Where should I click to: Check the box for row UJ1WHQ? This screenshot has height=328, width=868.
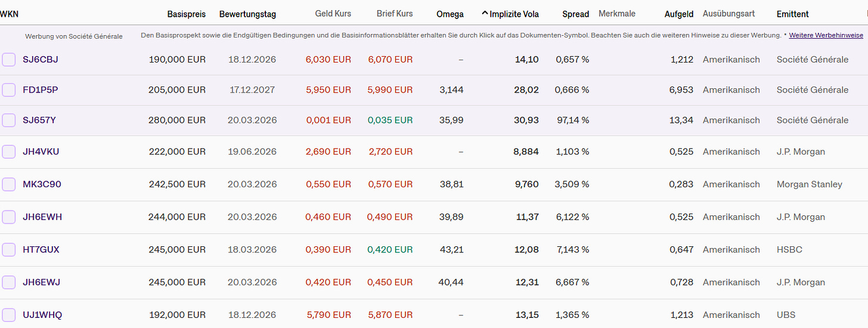8,315
